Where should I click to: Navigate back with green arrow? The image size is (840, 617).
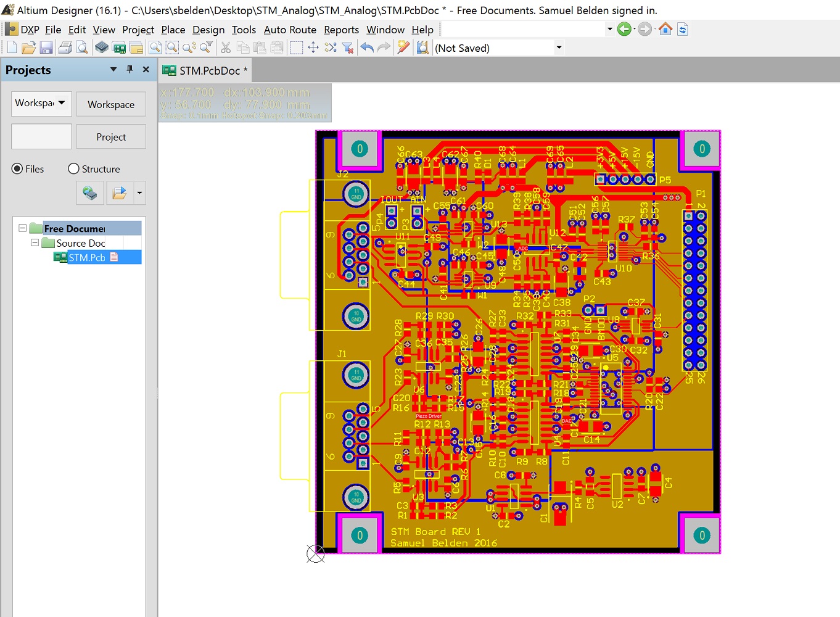click(x=624, y=29)
